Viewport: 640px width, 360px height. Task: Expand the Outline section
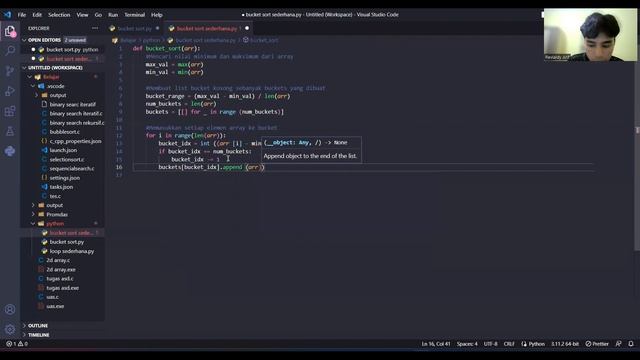[x=38, y=326]
